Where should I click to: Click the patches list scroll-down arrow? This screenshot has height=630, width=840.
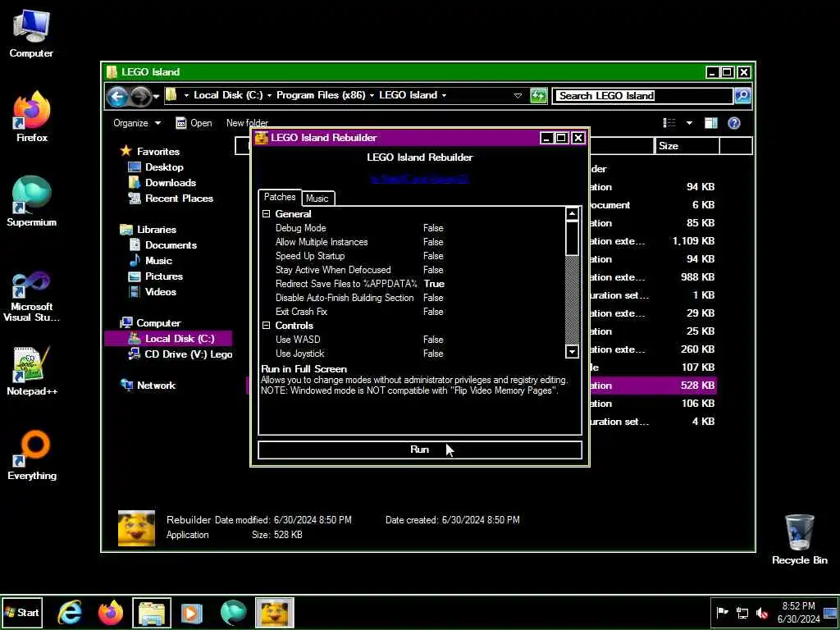pyautogui.click(x=572, y=351)
